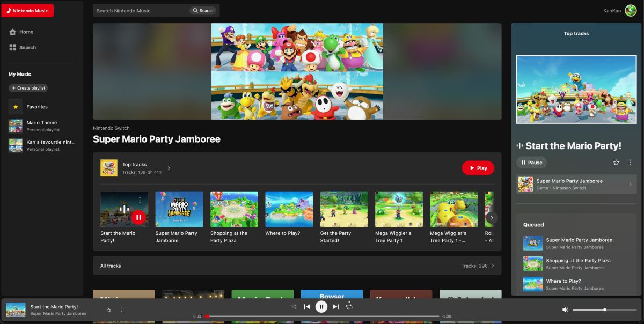The height and width of the screenshot is (324, 644).
Task: Play queued Where to Play? track
Action: point(576,284)
